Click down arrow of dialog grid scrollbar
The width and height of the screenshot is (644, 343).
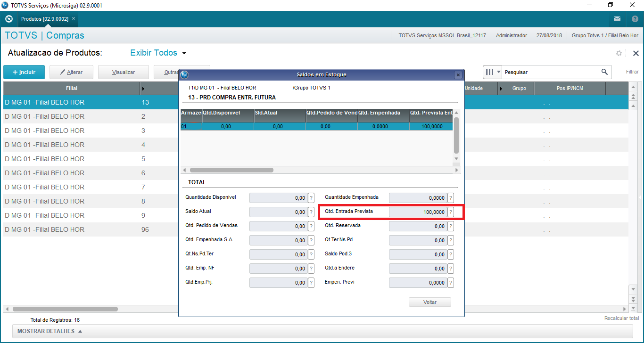coord(456,159)
